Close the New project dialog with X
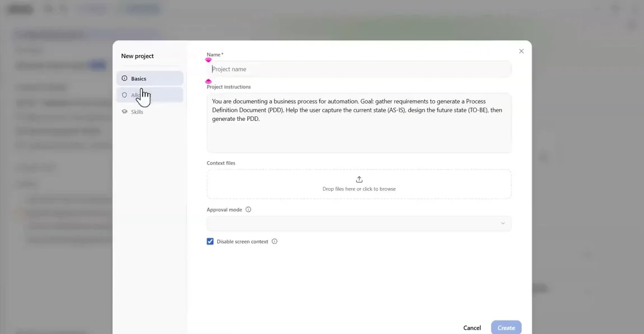This screenshot has height=334, width=644. point(521,51)
